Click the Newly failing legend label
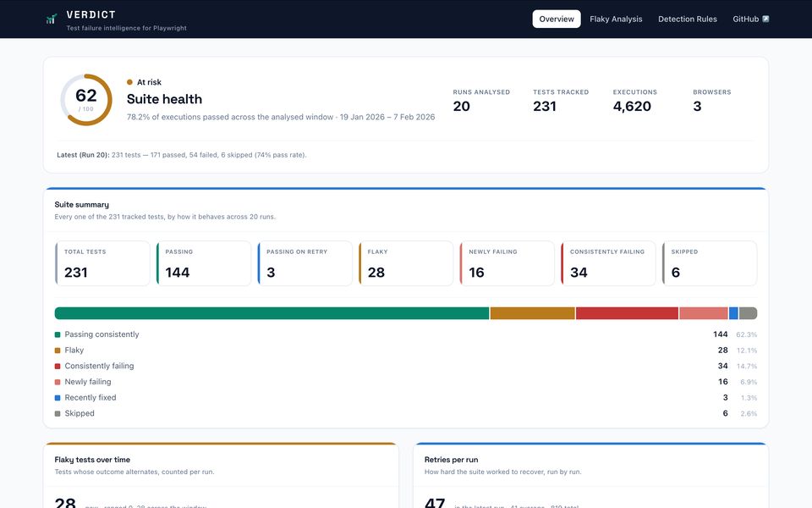 pos(87,382)
